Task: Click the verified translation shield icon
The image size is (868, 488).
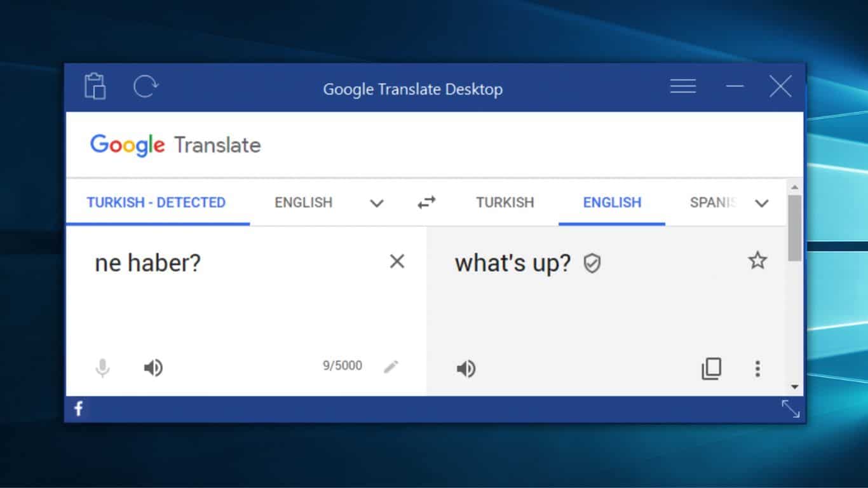Action: (591, 263)
